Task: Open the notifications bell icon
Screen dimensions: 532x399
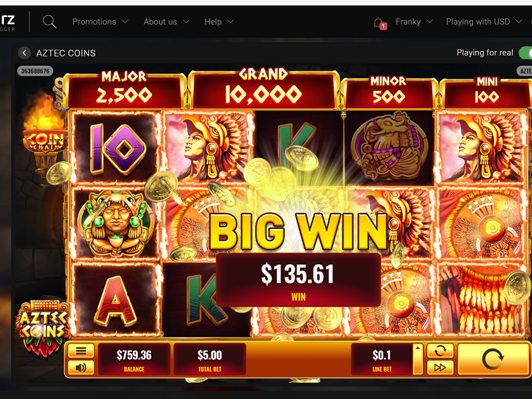Action: pos(380,23)
